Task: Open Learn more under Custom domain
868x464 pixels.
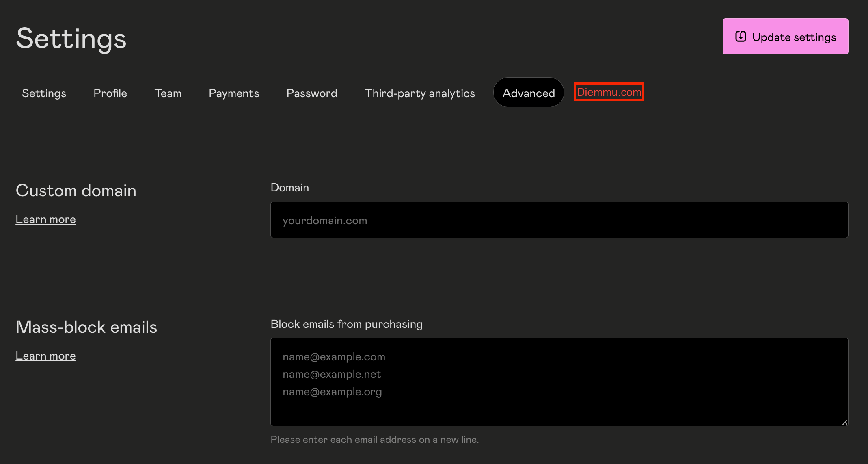Action: (45, 219)
